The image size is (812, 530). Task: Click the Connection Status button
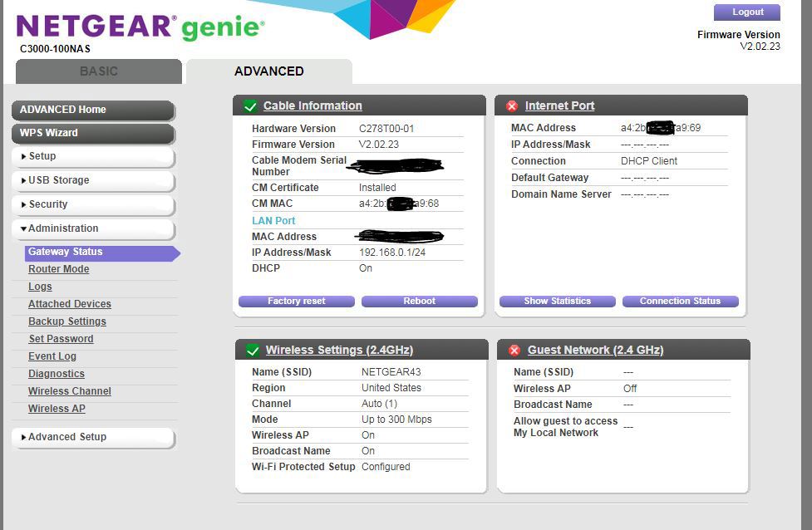(x=680, y=302)
